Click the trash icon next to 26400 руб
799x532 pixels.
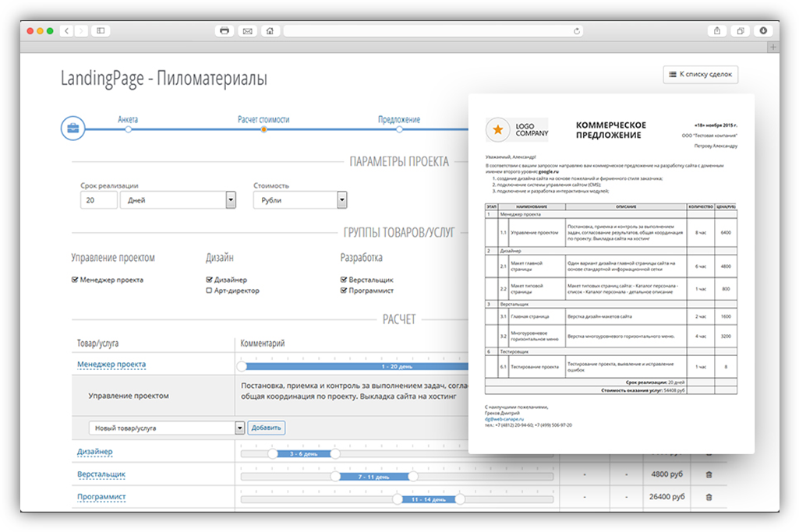coord(708,496)
